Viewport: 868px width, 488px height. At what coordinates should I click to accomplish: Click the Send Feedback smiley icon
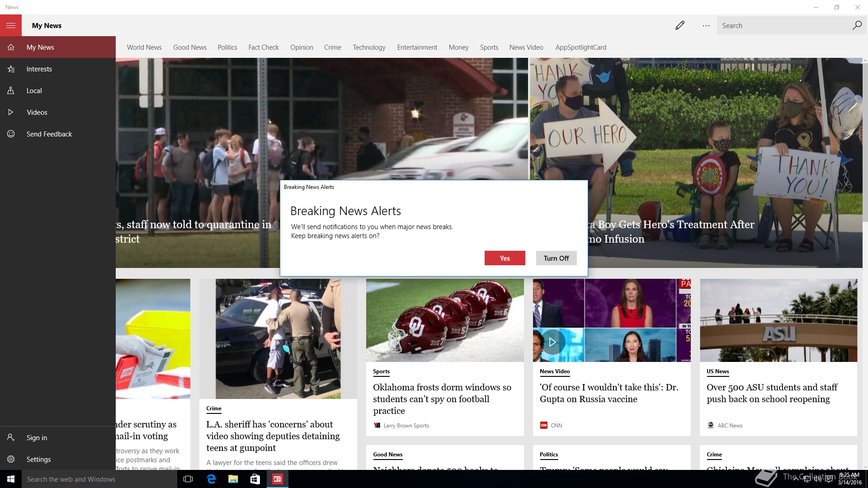(x=11, y=134)
